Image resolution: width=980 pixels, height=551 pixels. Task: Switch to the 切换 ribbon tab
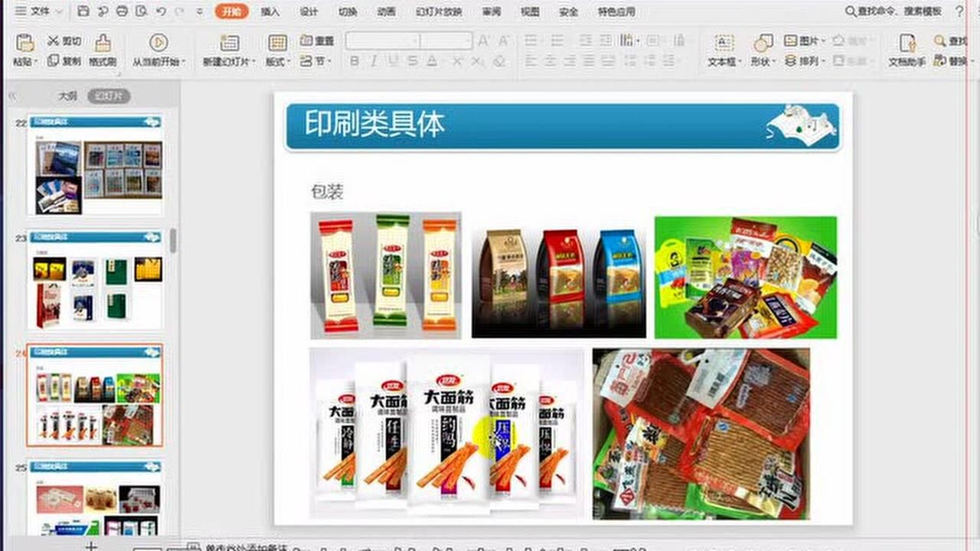click(x=348, y=11)
